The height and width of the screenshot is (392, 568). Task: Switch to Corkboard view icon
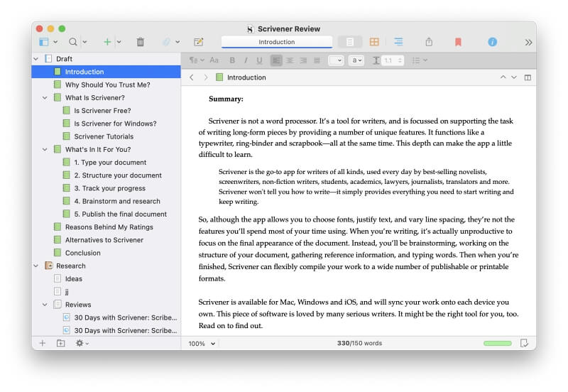pos(374,42)
